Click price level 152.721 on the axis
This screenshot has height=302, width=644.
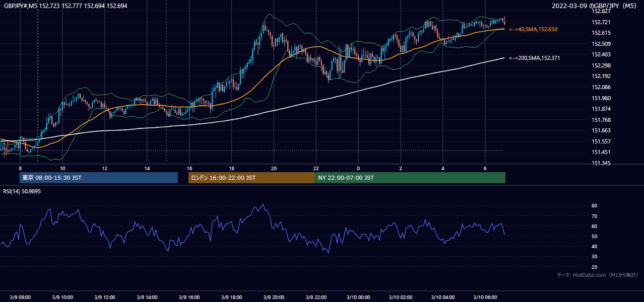coord(601,22)
